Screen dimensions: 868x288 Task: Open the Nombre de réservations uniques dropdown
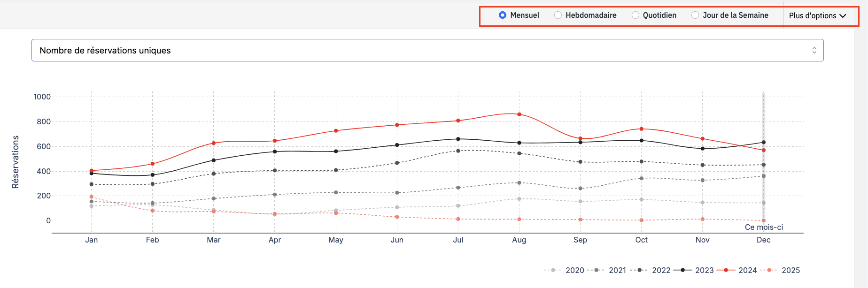pos(427,50)
